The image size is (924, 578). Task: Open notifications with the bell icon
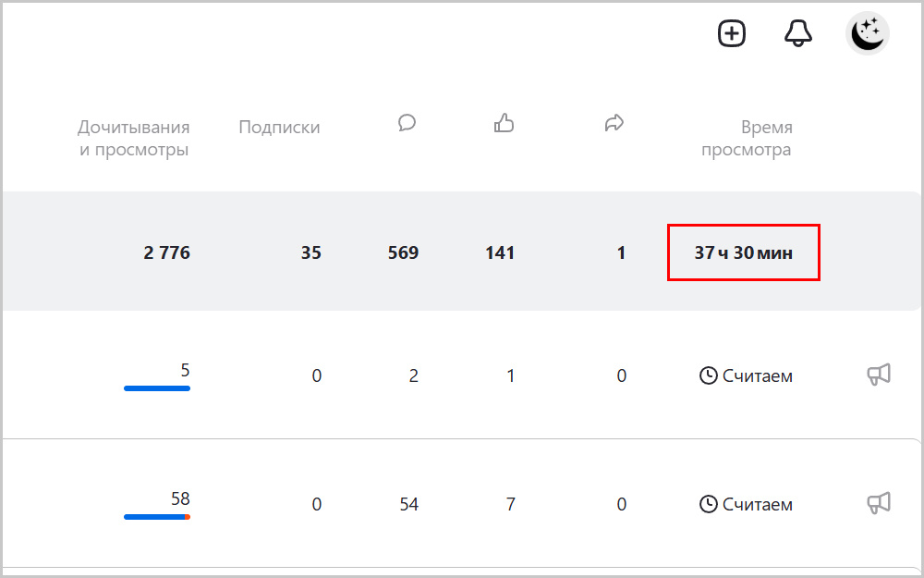pos(798,34)
